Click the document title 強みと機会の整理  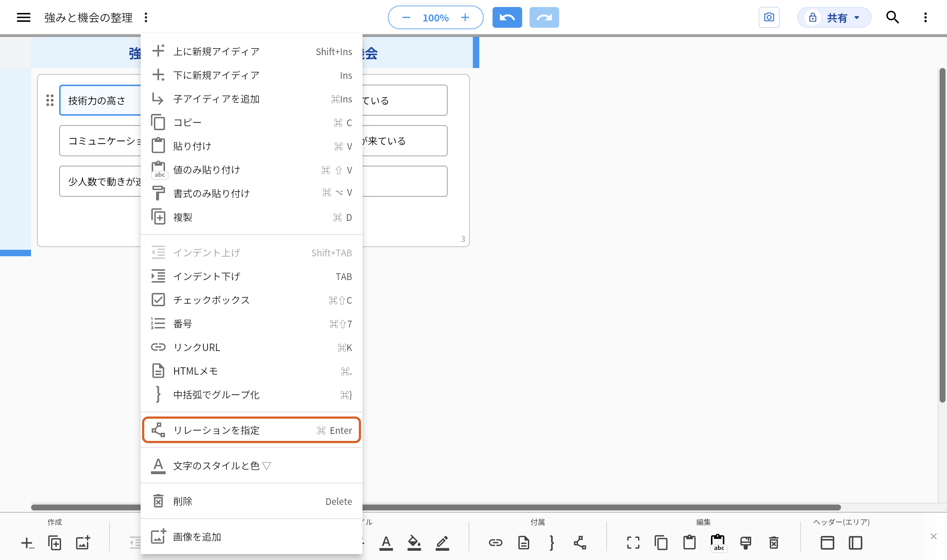tap(88, 17)
